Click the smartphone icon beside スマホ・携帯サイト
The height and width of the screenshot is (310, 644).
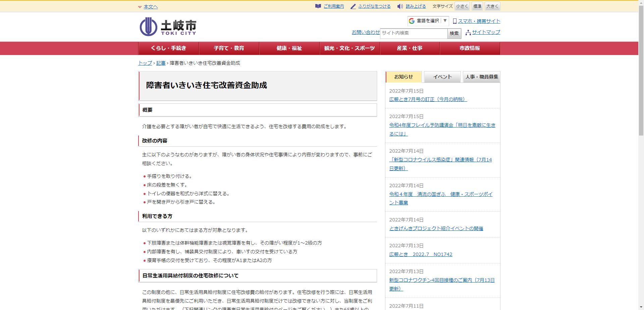coord(455,21)
